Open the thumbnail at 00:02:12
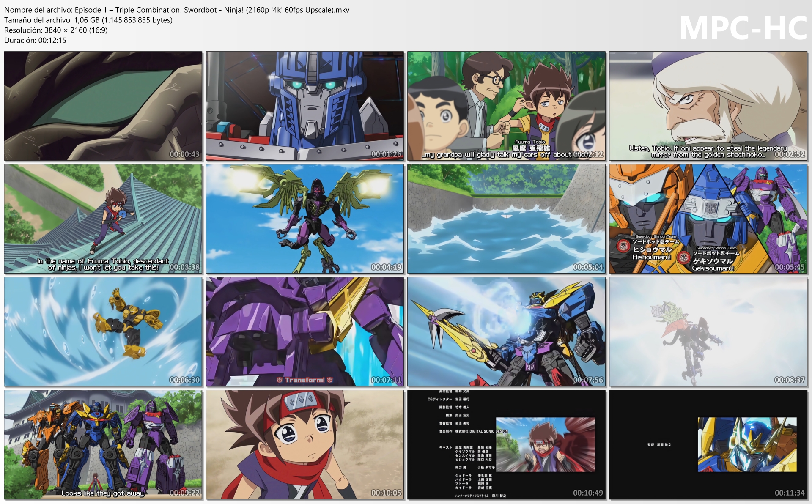Screen dimensions: 812x504 (x=507, y=106)
